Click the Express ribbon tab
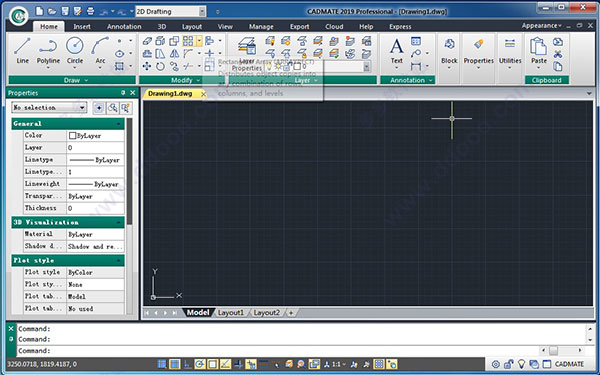Viewport: 600px width, 375px height. click(x=400, y=26)
